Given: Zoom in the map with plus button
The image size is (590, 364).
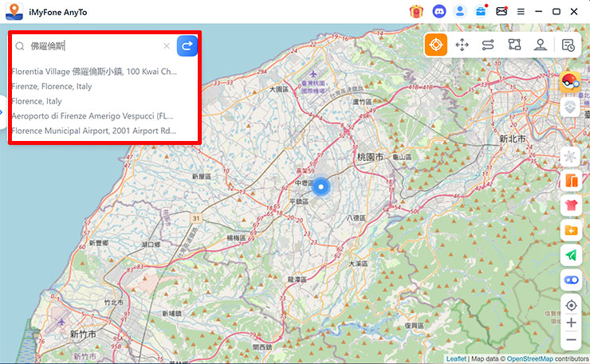Looking at the screenshot, I should [570, 323].
